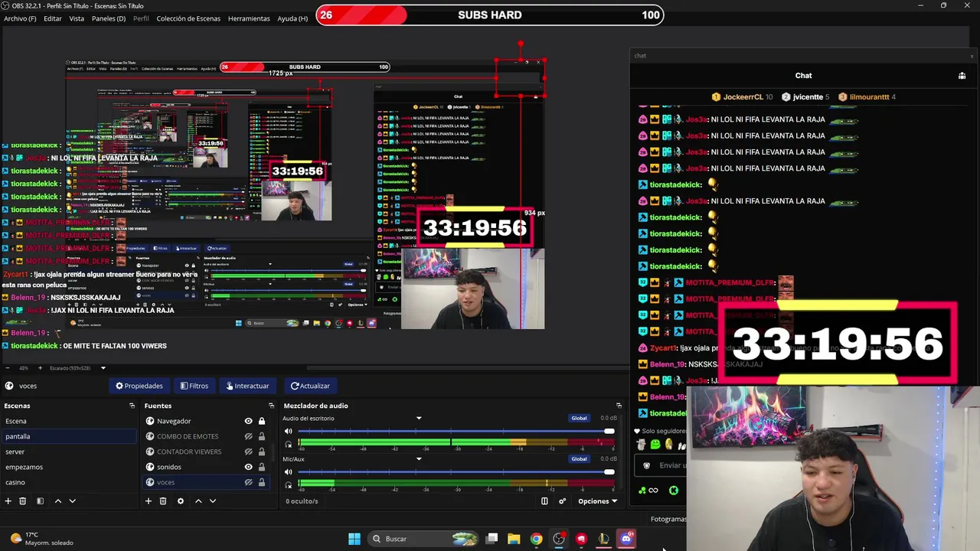
Task: Open the Archivo menu
Action: (20, 18)
